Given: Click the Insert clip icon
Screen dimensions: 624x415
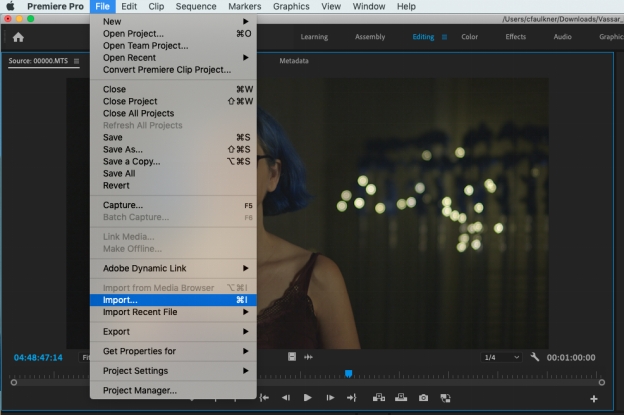Looking at the screenshot, I should [379, 397].
